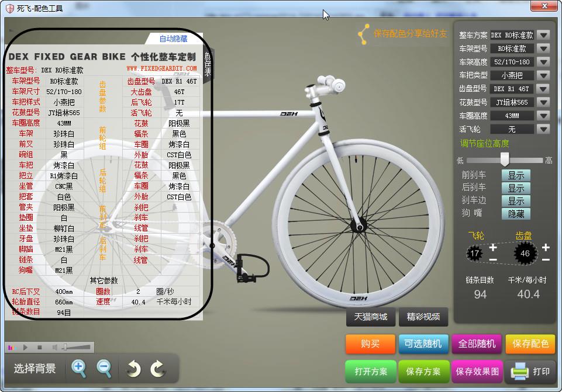The height and width of the screenshot is (392, 562).
Task: Click the CNC黑 cell in 坐管 row
Action: pos(64,186)
